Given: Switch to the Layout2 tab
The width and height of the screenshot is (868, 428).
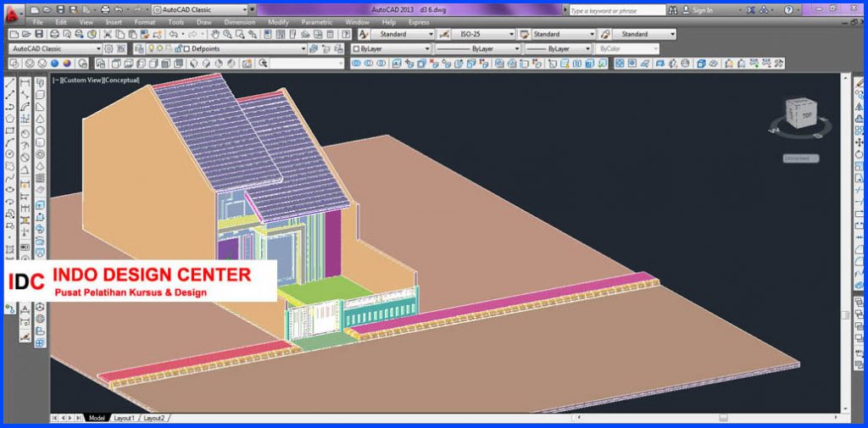Looking at the screenshot, I should point(154,418).
